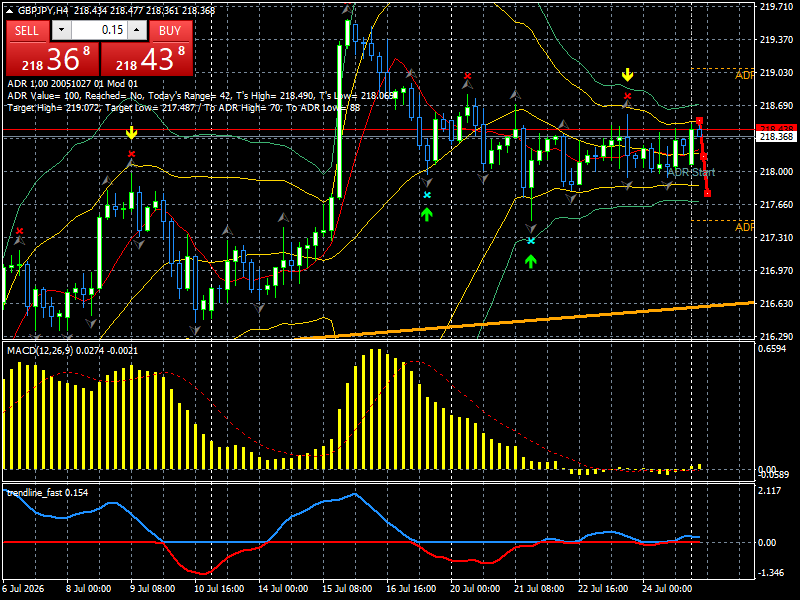This screenshot has width=800, height=600.
Task: Click the 20 Jul 00:00 time label
Action: tap(476, 589)
